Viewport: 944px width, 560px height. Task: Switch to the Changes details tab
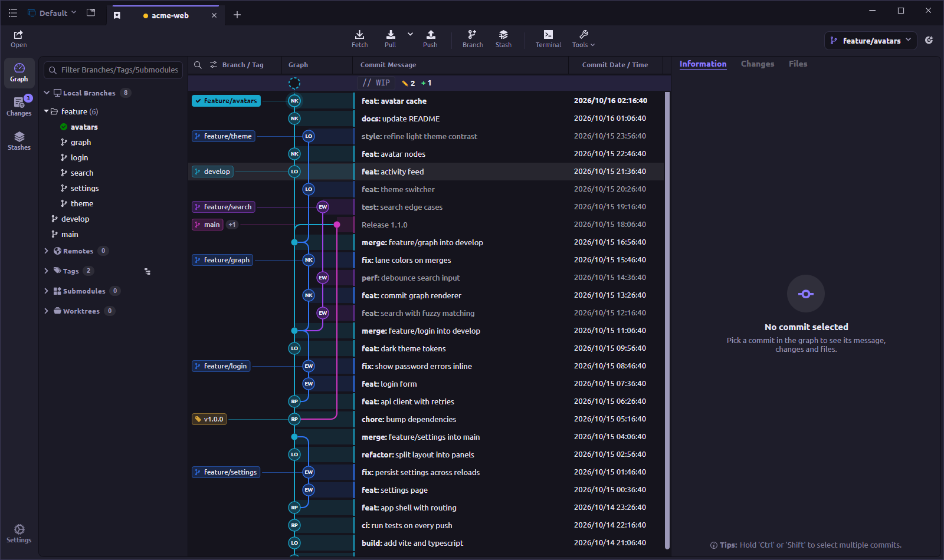point(758,64)
